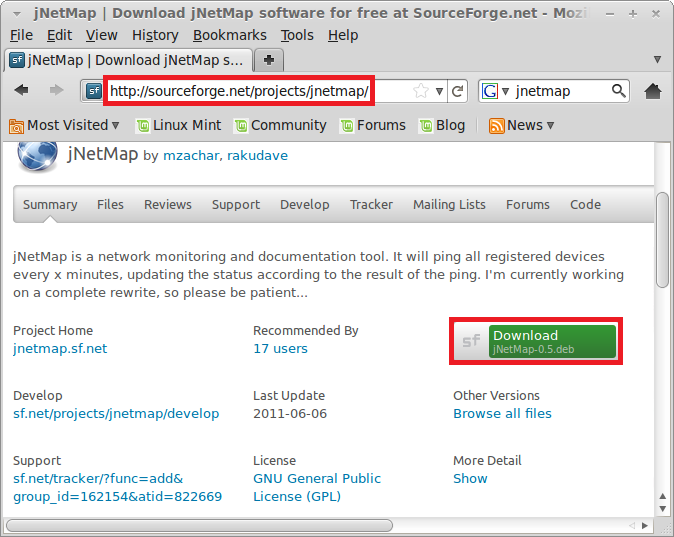
Task: Switch to the Reviews page tab
Action: click(168, 205)
